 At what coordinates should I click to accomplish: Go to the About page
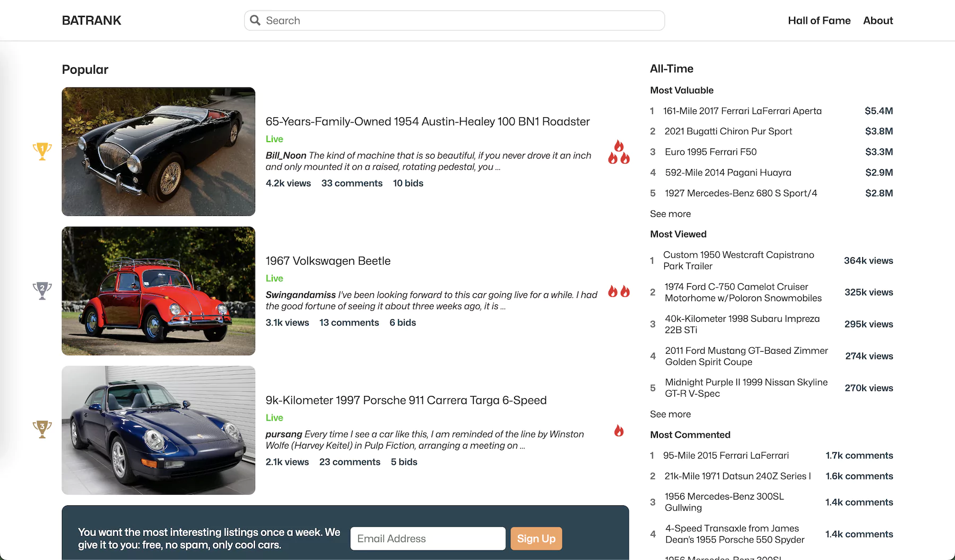pos(878,20)
